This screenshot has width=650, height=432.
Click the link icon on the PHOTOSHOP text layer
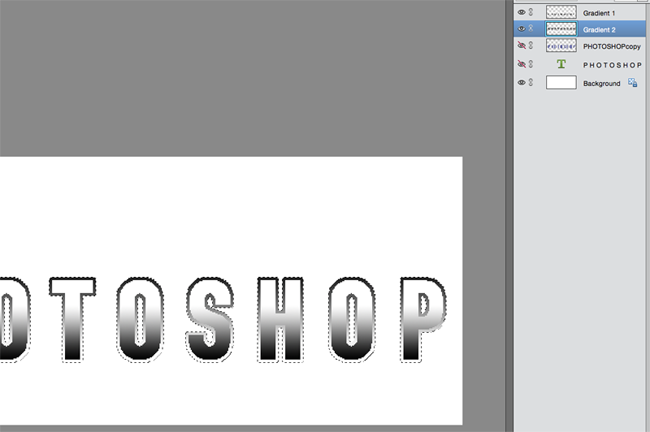[x=531, y=64]
